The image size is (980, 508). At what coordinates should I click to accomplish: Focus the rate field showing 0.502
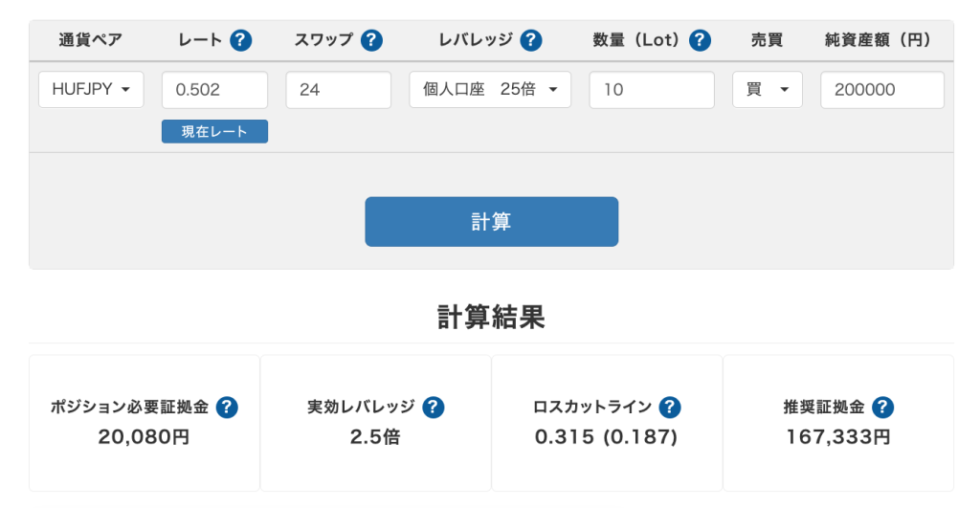pos(214,90)
